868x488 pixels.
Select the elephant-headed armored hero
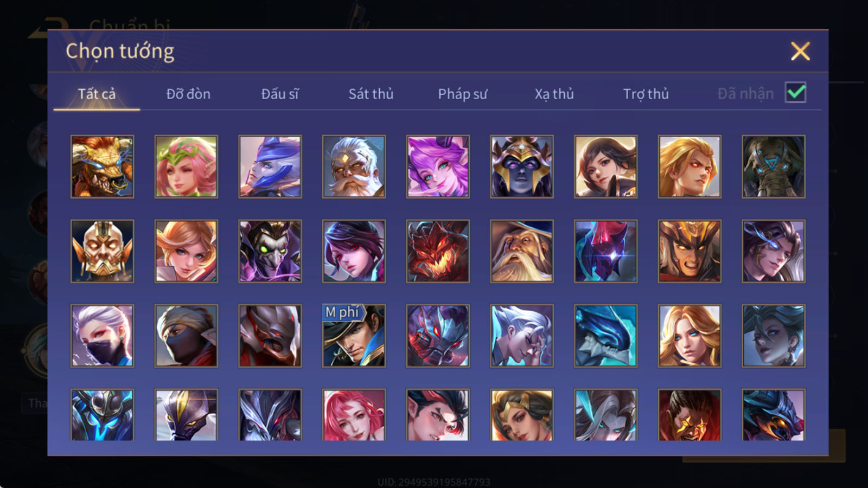click(x=774, y=166)
